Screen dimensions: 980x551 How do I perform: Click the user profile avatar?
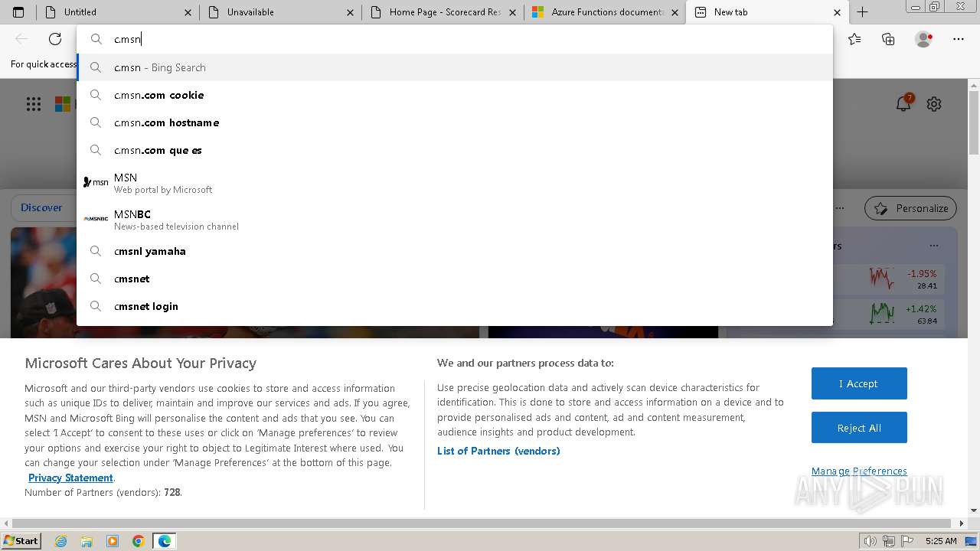click(x=923, y=39)
